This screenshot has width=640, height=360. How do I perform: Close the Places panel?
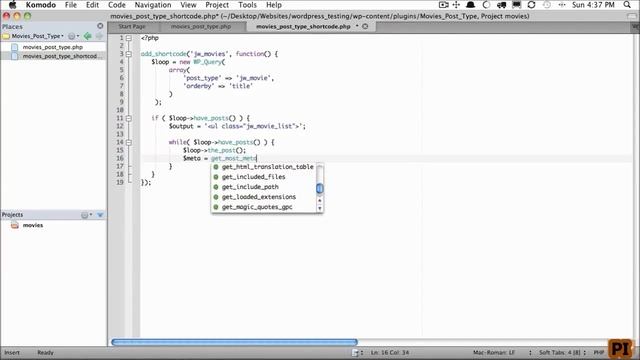pos(100,26)
